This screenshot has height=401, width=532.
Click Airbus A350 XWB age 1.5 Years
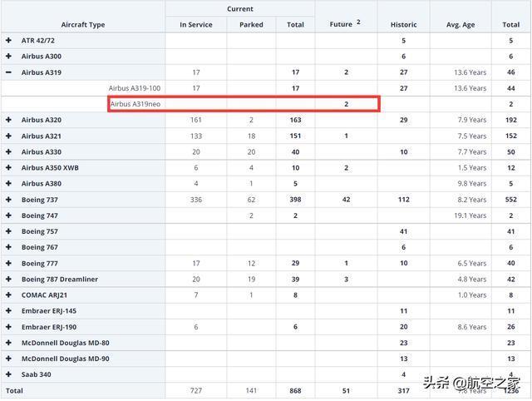coord(472,168)
